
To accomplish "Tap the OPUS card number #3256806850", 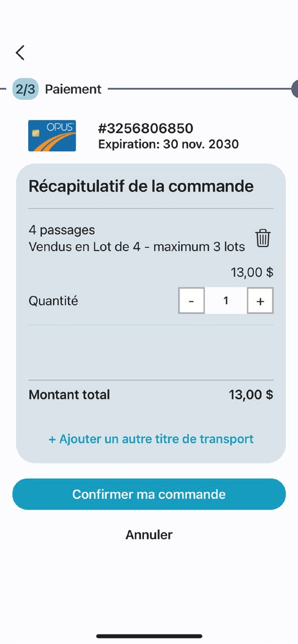I will (x=145, y=129).
